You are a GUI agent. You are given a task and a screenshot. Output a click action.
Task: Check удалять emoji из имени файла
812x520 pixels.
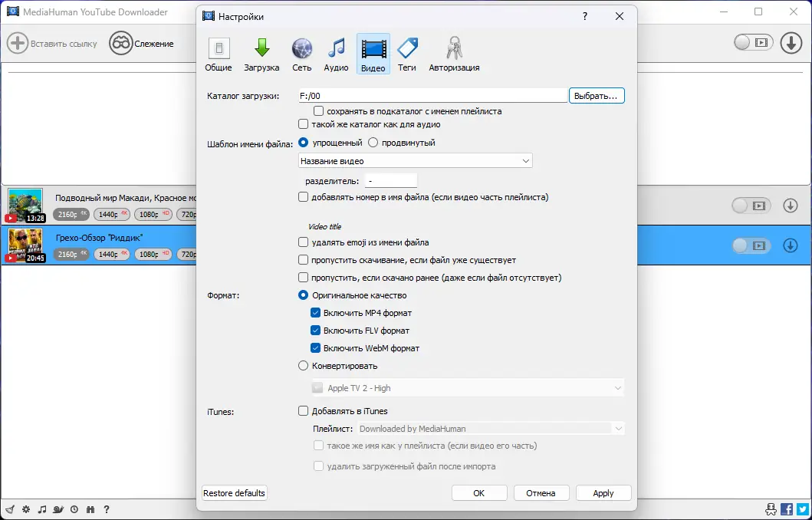pyautogui.click(x=304, y=242)
